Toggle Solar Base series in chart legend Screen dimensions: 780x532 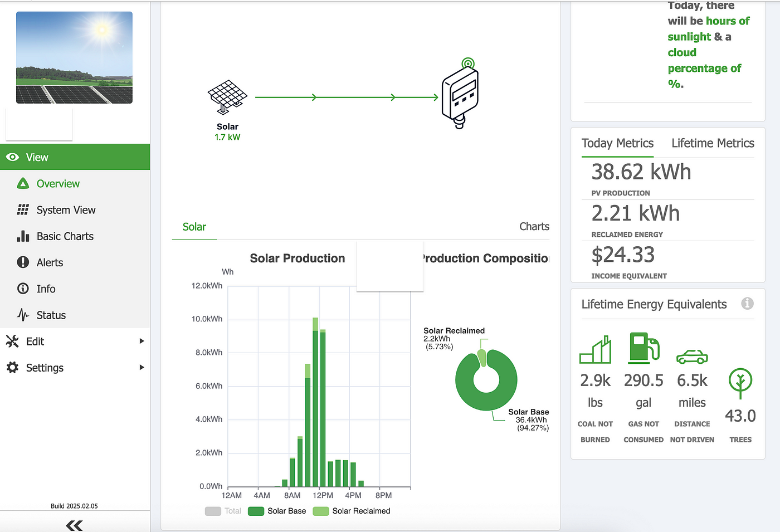[x=277, y=511]
